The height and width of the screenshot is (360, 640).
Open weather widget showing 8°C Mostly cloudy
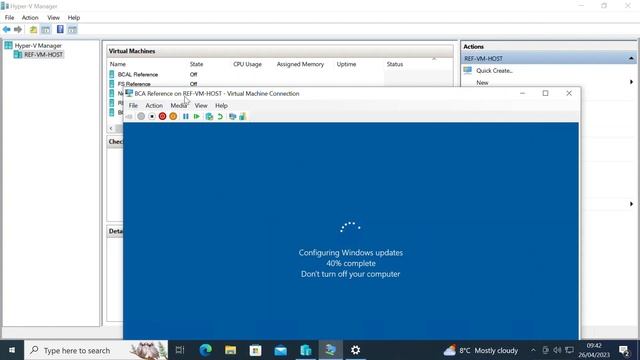[x=480, y=350]
